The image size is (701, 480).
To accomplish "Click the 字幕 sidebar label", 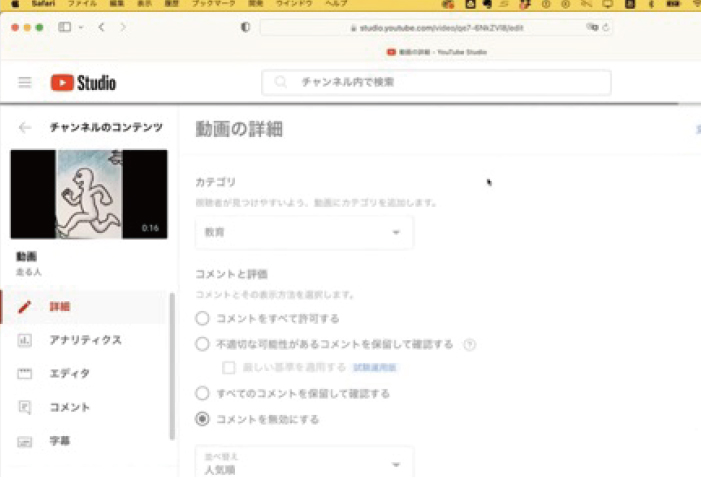I will coord(60,441).
